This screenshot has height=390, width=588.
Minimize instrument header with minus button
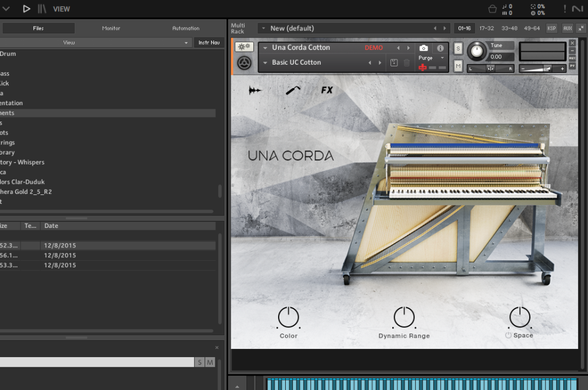pyautogui.click(x=572, y=51)
